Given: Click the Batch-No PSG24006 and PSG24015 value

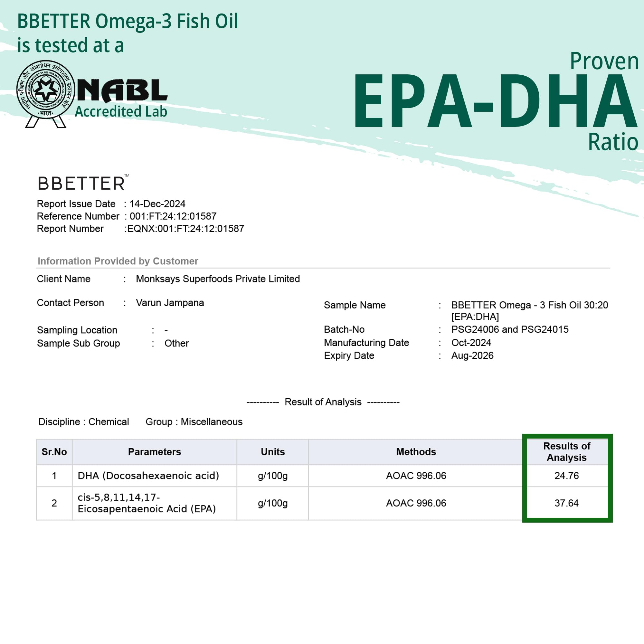Looking at the screenshot, I should (510, 329).
